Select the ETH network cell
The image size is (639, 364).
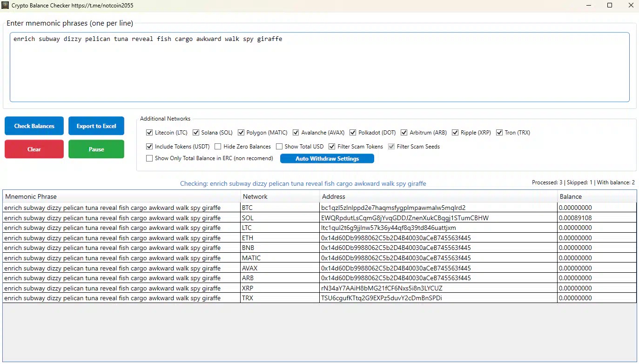point(280,238)
